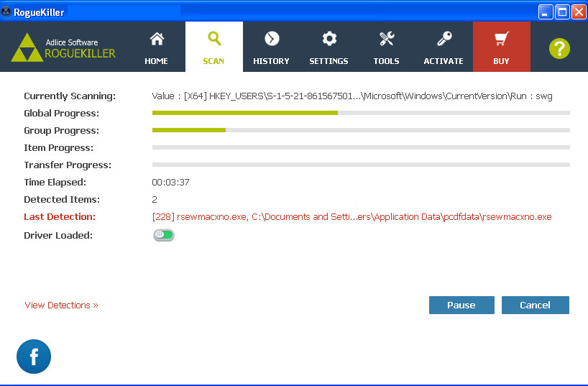Click the Detected Items label

point(62,200)
